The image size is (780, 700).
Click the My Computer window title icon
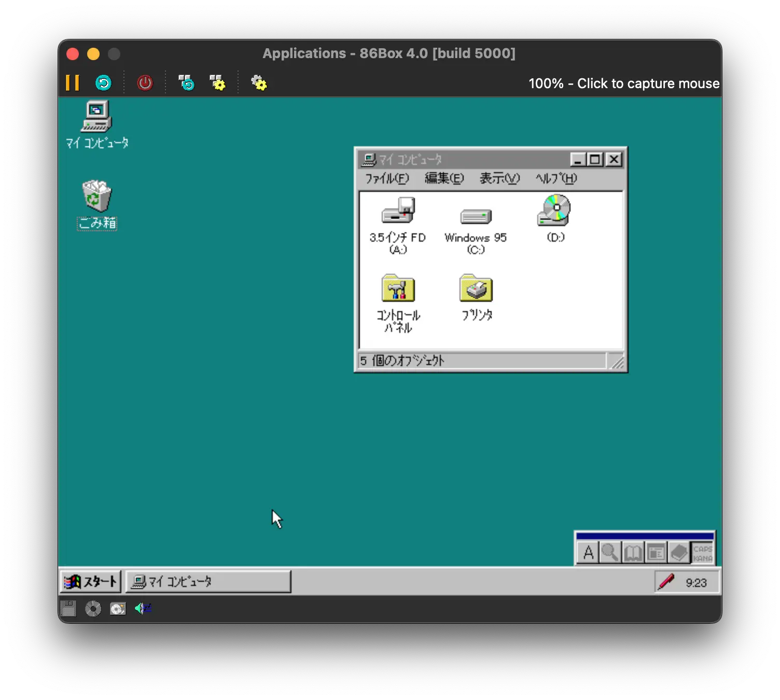point(369,159)
